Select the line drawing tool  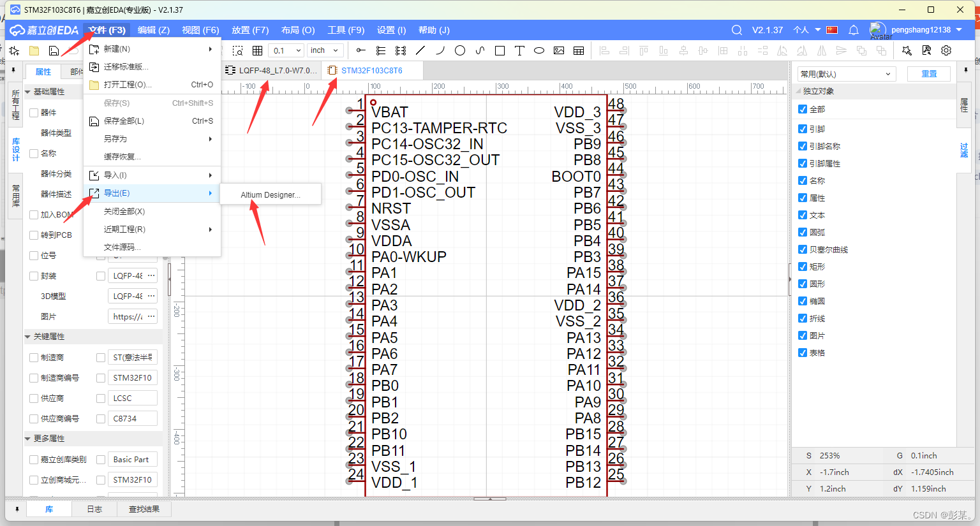pos(420,50)
